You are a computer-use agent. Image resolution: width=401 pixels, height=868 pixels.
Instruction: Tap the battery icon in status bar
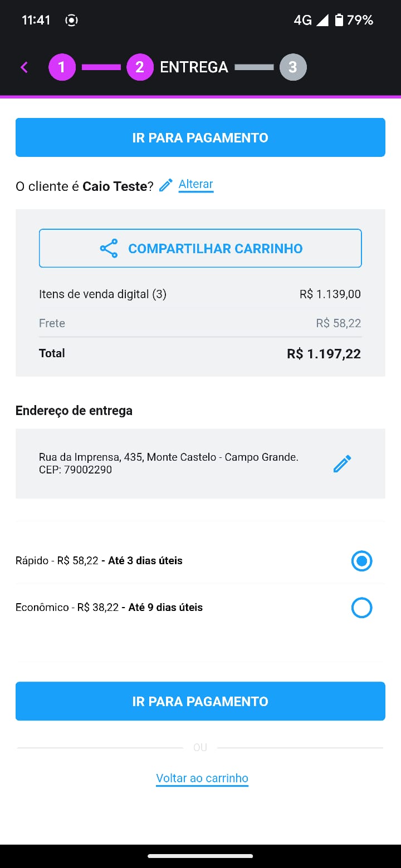pyautogui.click(x=339, y=21)
